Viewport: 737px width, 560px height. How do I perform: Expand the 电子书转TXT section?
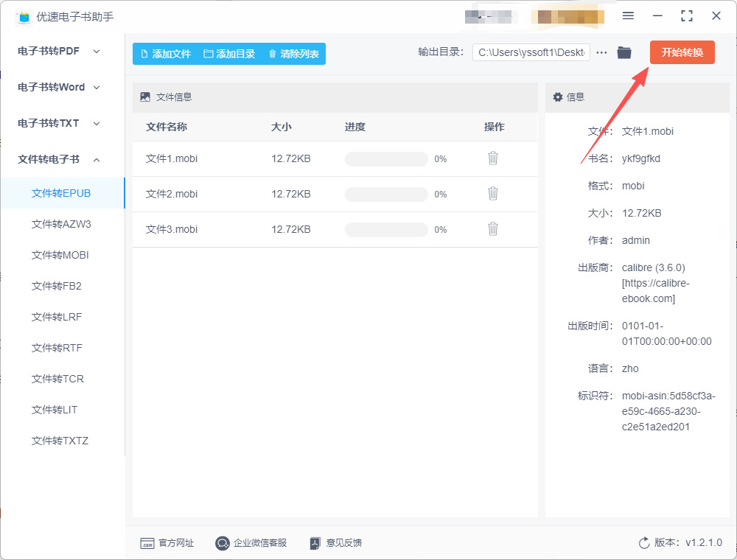(59, 123)
